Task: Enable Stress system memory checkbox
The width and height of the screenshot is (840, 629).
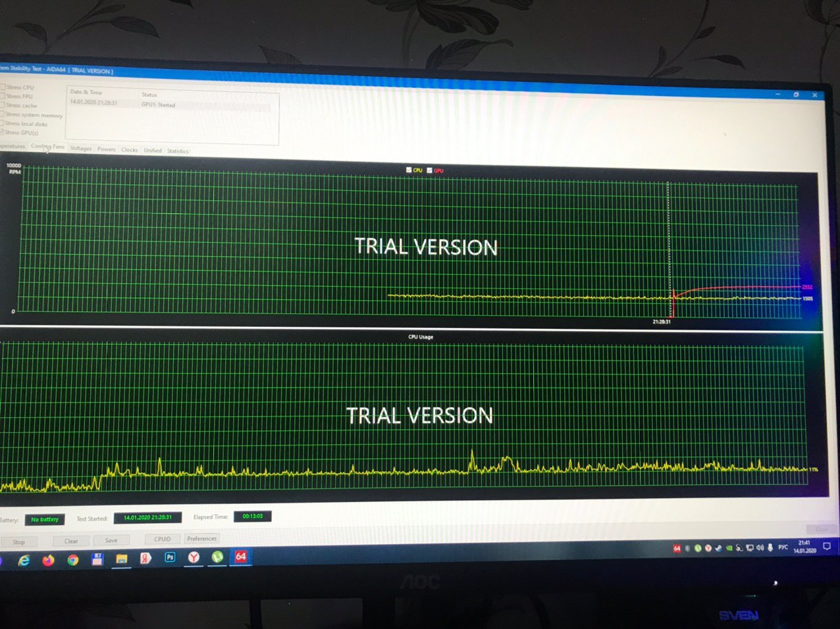Action: coord(3,114)
